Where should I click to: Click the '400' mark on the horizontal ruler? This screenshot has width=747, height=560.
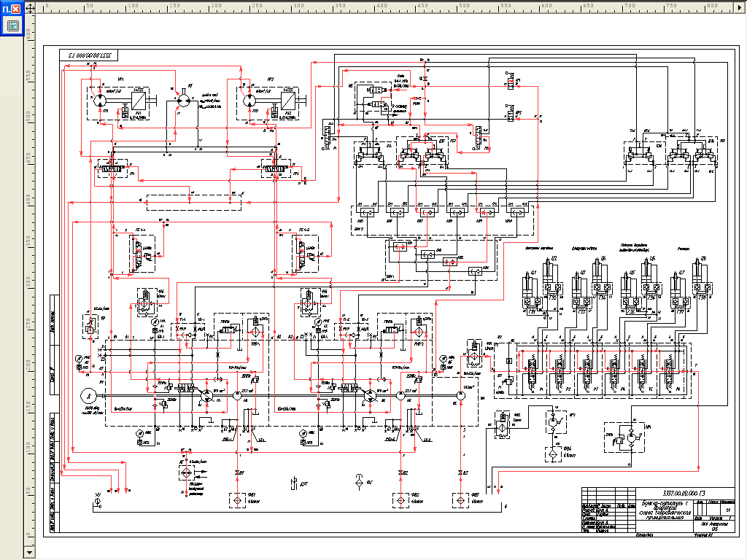[381, 6]
